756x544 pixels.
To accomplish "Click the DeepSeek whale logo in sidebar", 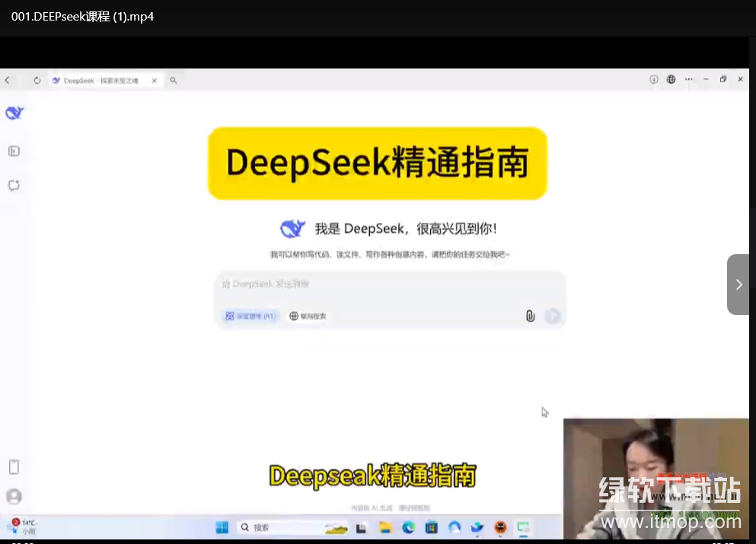I will coord(14,113).
